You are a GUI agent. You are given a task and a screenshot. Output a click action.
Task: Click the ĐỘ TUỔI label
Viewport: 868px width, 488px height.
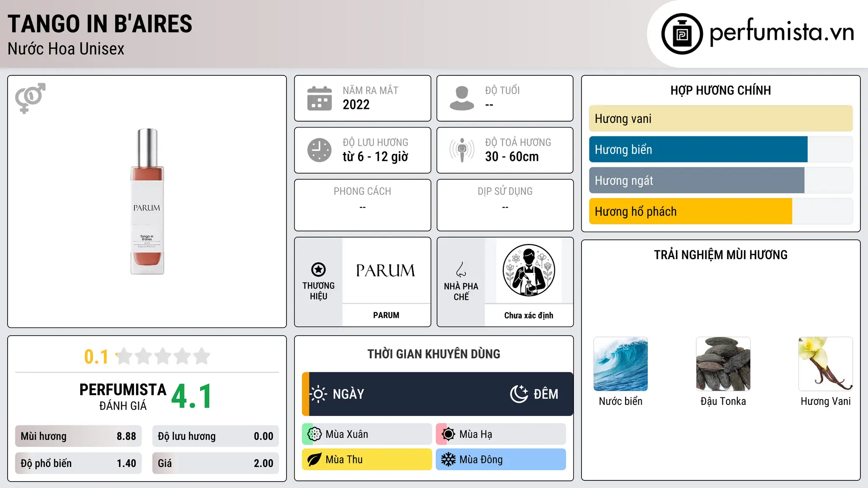pos(502,91)
